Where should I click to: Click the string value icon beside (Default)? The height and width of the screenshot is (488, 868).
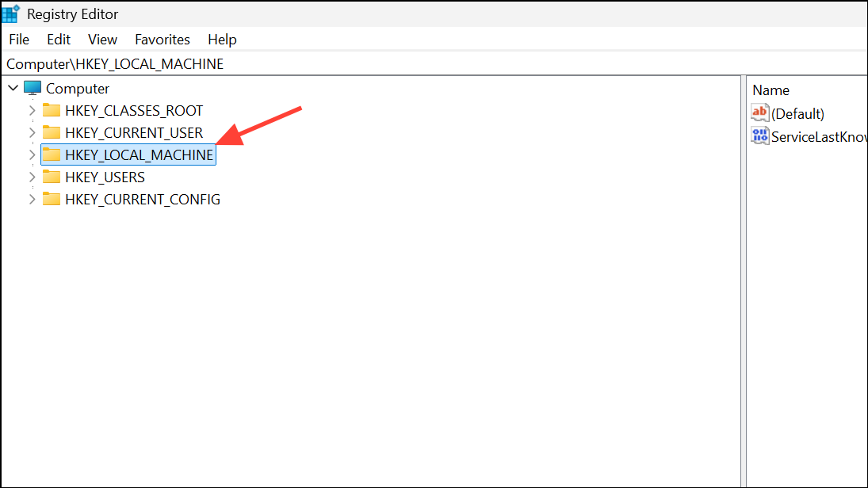click(x=759, y=112)
